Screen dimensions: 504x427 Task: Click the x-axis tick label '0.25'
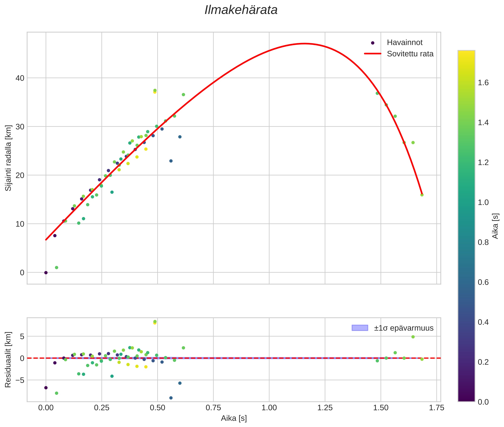click(102, 408)
